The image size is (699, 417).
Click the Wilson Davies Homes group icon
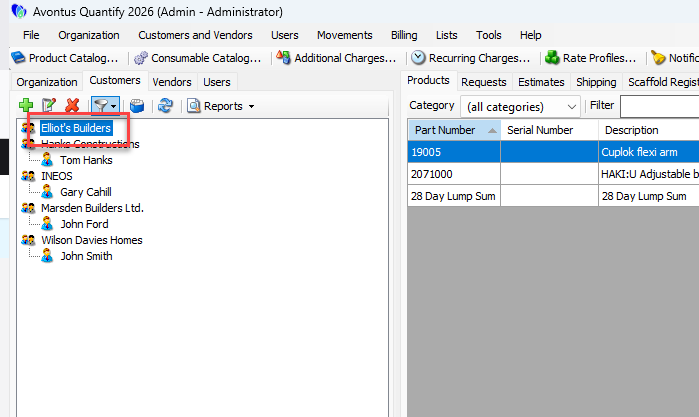click(x=28, y=240)
